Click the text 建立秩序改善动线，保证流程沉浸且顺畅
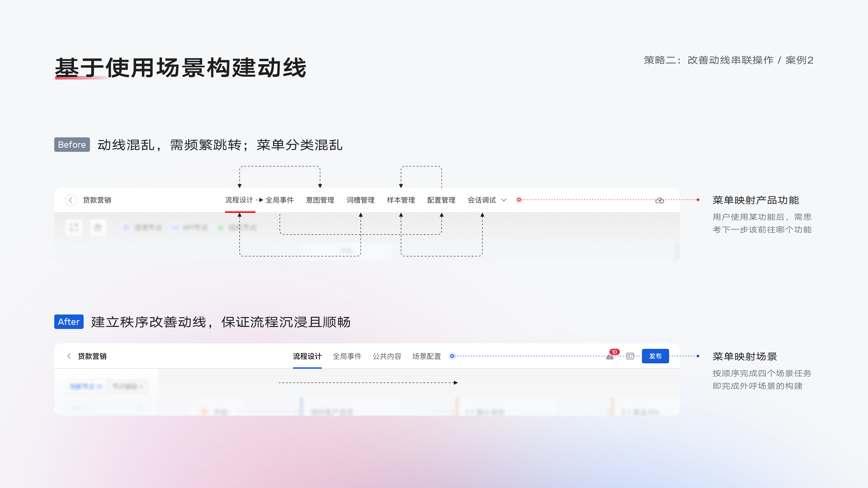The image size is (868, 488). [x=221, y=322]
